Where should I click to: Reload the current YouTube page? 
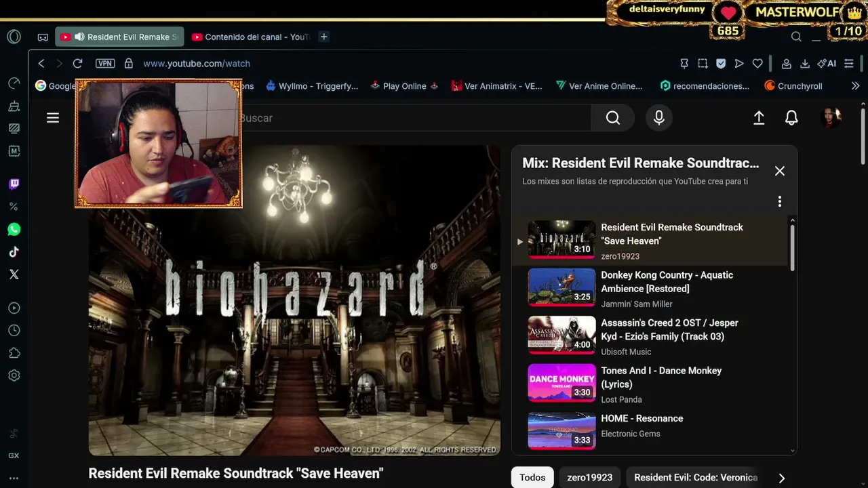(77, 63)
